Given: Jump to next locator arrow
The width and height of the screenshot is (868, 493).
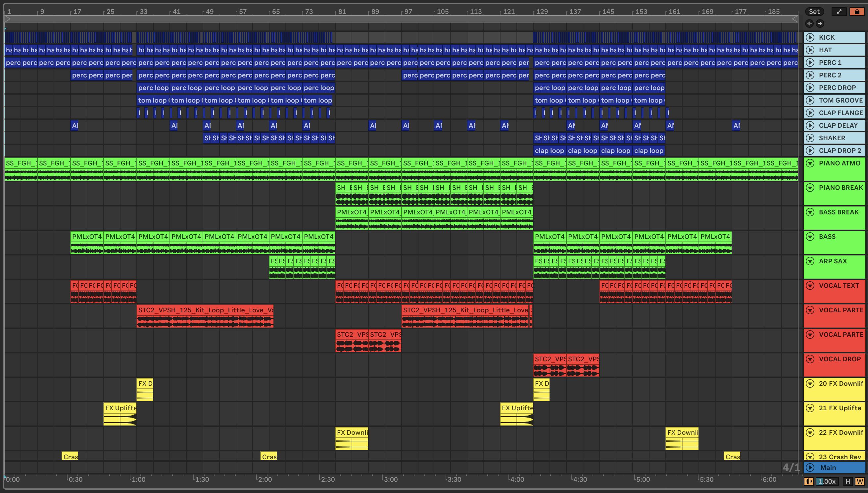Looking at the screenshot, I should pos(820,23).
